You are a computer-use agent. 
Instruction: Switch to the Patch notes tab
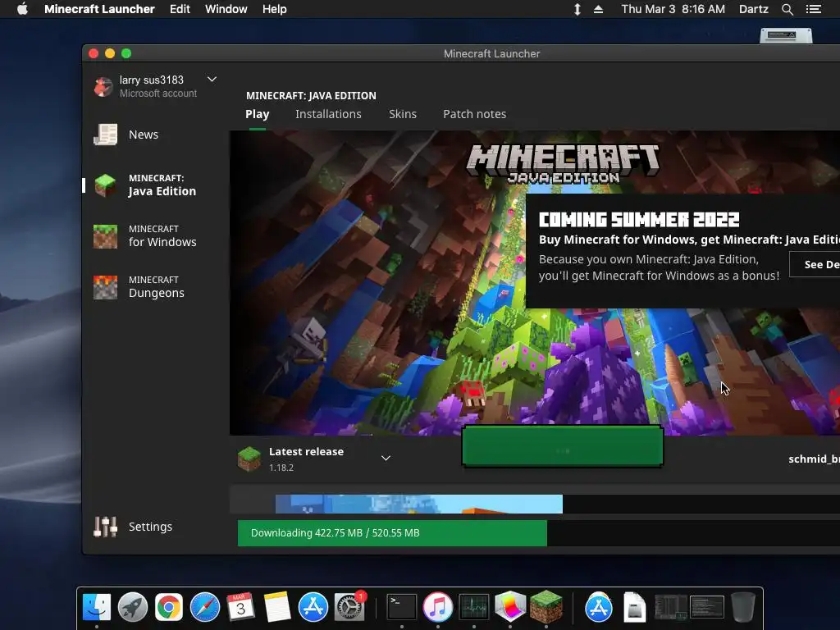[475, 114]
